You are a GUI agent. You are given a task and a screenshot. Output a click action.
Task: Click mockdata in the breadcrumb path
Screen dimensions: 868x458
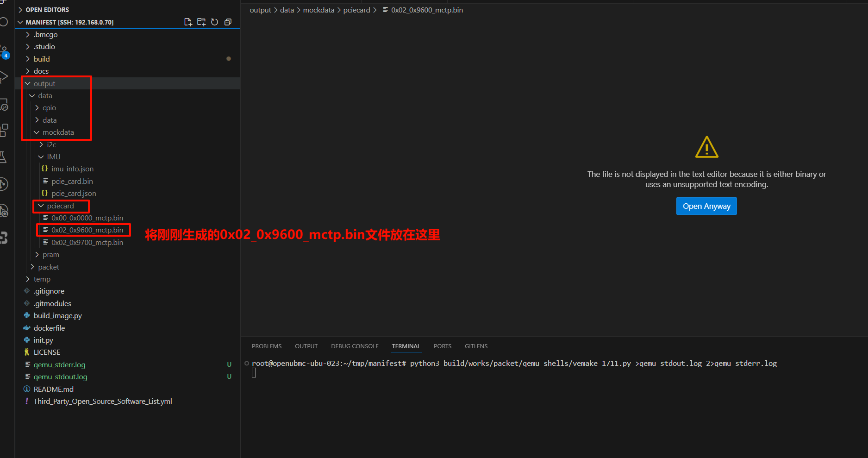(318, 10)
